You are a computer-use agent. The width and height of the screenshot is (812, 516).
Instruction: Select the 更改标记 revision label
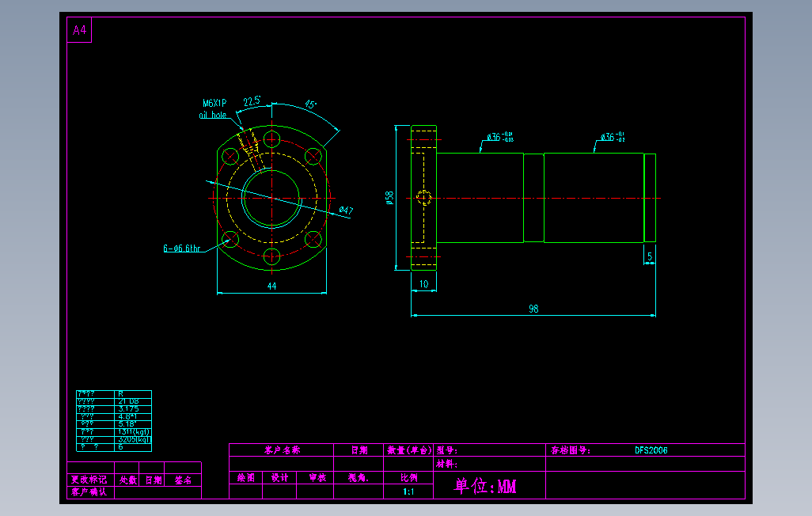(89, 480)
